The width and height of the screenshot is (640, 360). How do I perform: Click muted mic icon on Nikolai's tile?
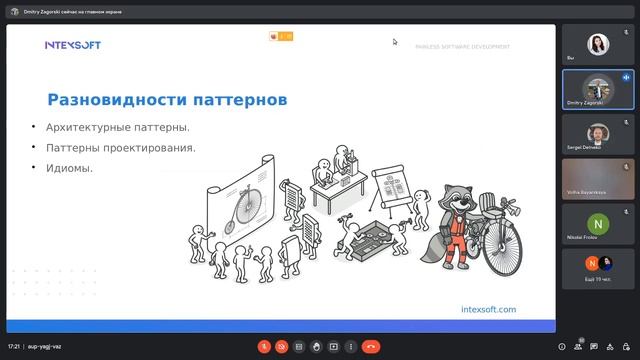pyautogui.click(x=626, y=212)
